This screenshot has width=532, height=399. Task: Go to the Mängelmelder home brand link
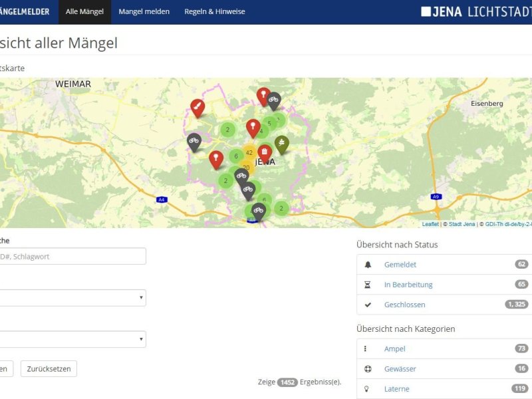click(x=25, y=12)
